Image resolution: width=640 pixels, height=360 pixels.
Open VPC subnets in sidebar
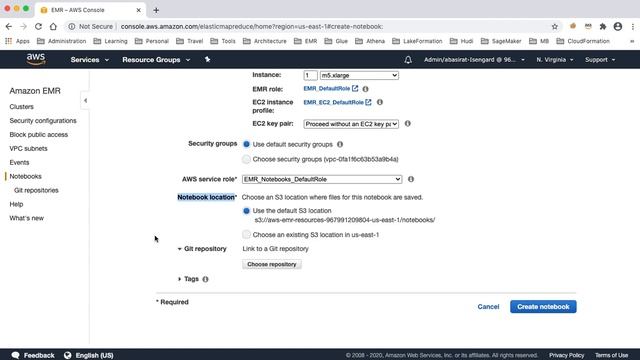click(29, 148)
